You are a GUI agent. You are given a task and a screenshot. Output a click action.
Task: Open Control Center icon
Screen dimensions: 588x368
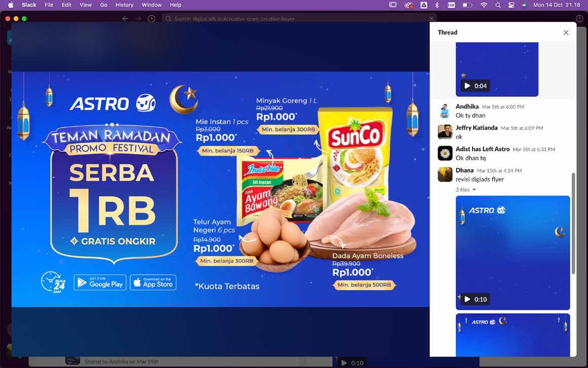click(511, 5)
